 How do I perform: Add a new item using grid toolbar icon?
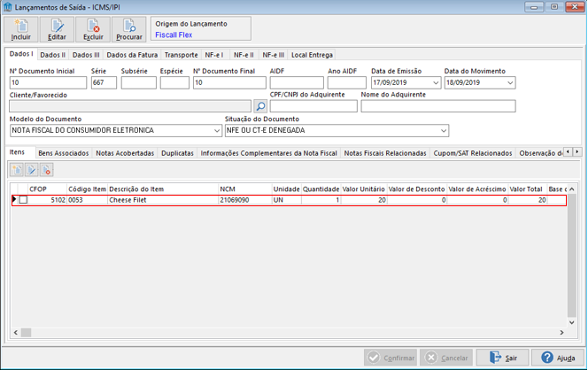coord(17,170)
